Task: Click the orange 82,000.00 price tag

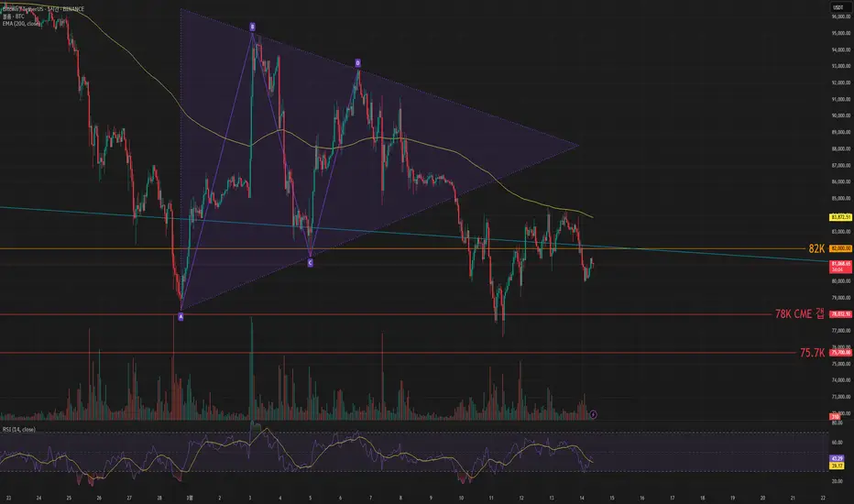Action: click(x=840, y=248)
